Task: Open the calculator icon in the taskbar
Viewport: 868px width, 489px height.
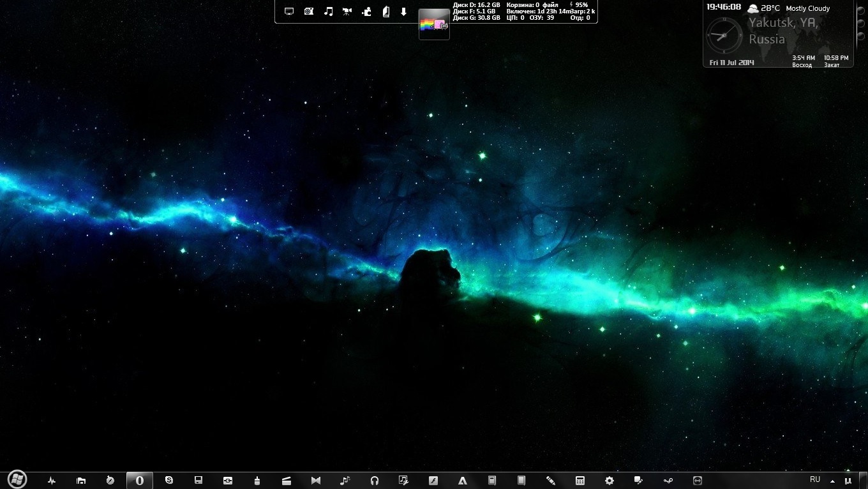Action: coord(580,481)
